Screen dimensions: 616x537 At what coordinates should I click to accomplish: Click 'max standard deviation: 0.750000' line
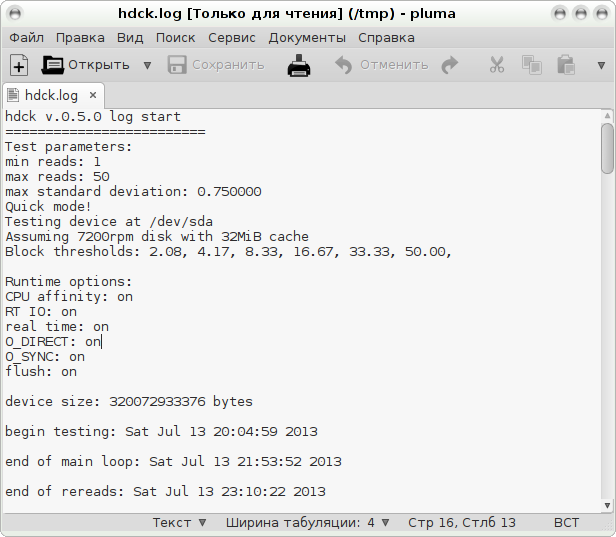click(133, 192)
